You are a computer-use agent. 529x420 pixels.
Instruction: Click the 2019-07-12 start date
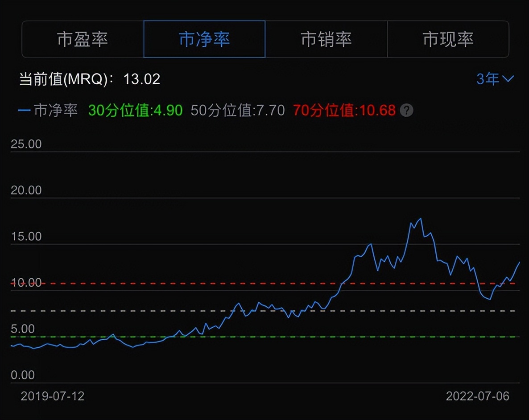click(x=53, y=396)
